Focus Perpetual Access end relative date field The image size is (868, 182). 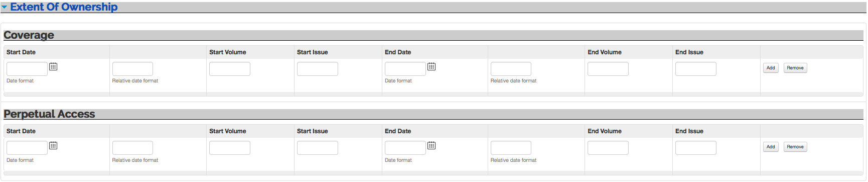click(x=511, y=148)
